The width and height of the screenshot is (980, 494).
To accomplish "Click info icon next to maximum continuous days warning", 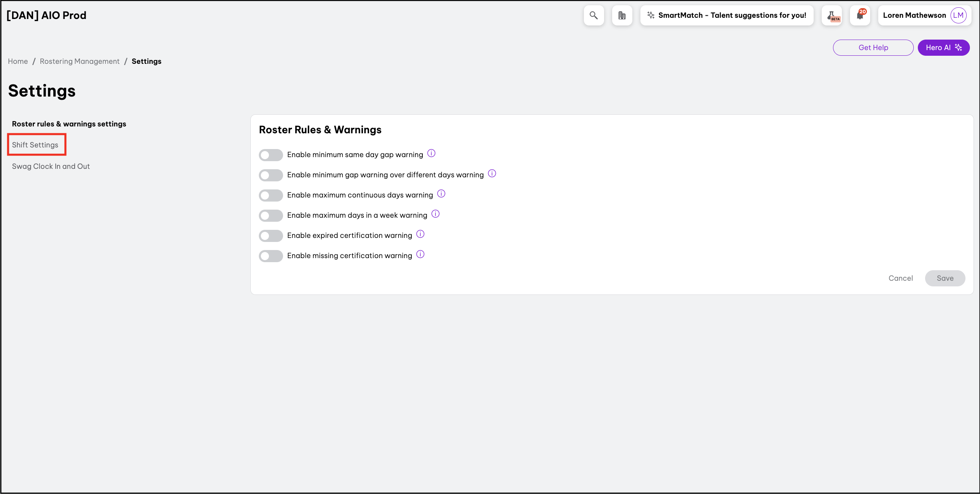I will tap(441, 194).
